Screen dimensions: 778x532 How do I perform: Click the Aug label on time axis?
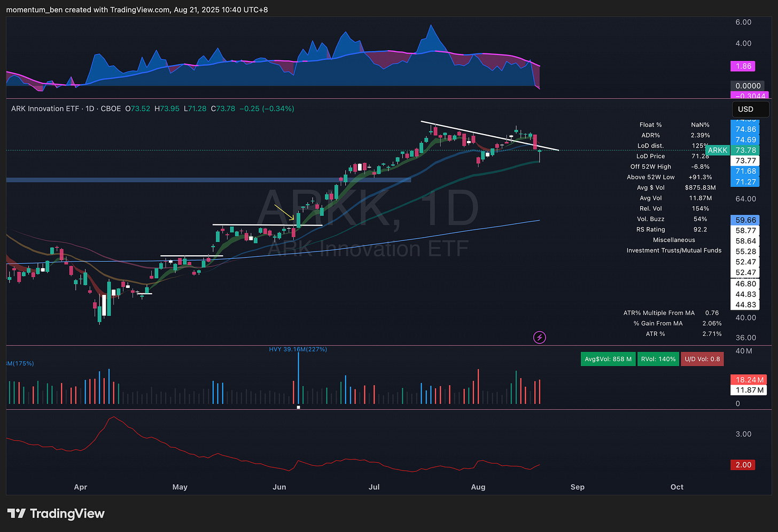478,487
